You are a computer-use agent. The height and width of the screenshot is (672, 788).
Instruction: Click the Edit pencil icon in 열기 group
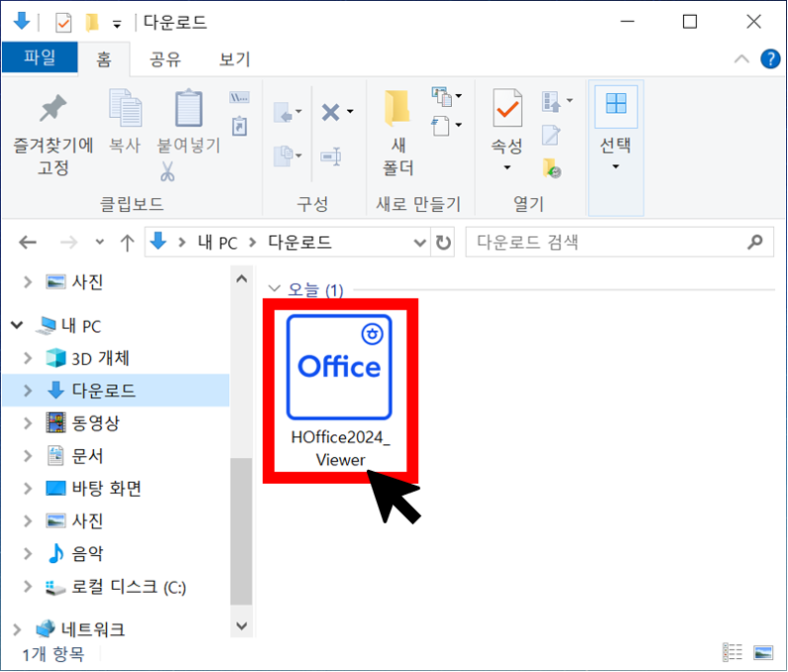551,135
